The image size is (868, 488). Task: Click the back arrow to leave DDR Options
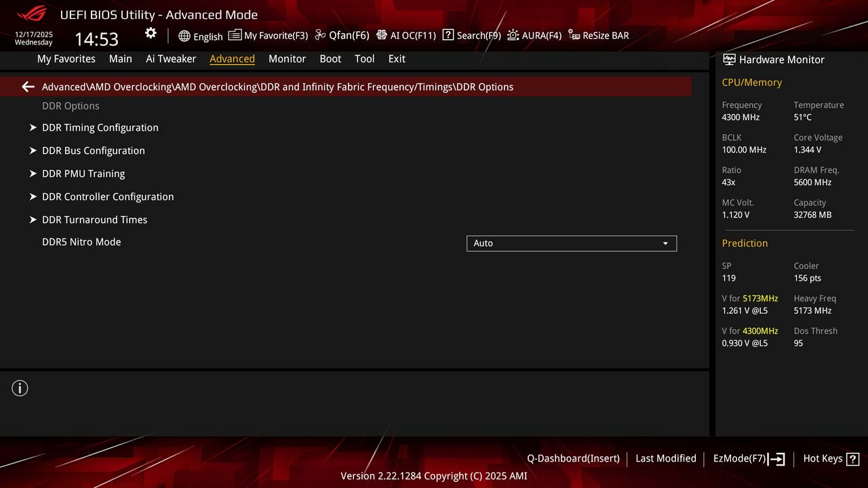[27, 86]
